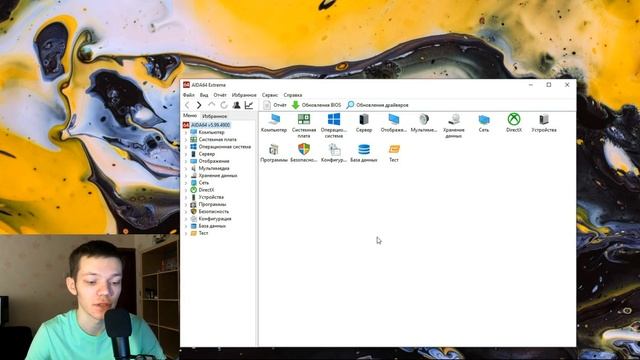640x360 pixels.
Task: Open the Системная плата icon
Action: coord(304,125)
